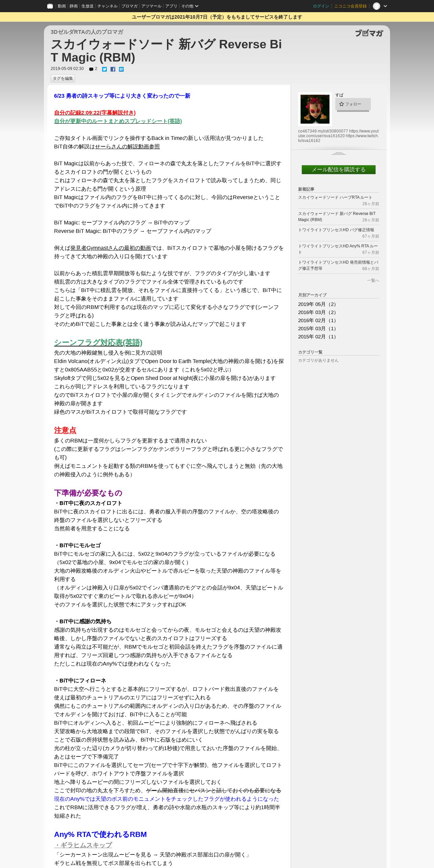Click the フォロー star button
The height and width of the screenshot is (868, 434).
[x=353, y=104]
